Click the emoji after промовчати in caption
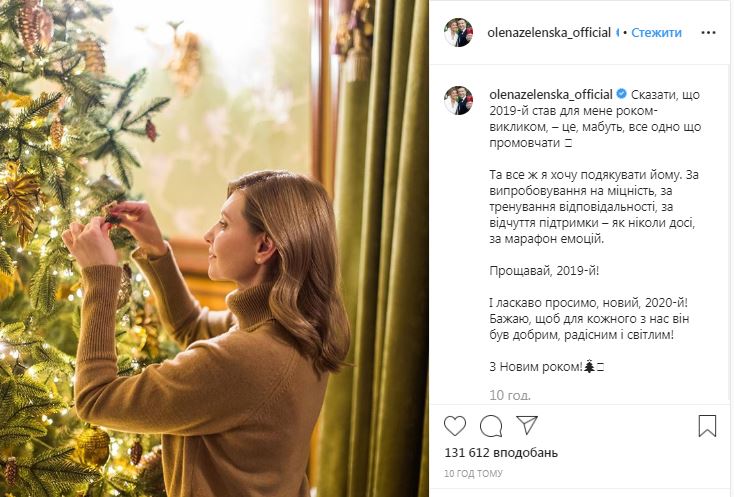734x497 pixels. point(568,144)
